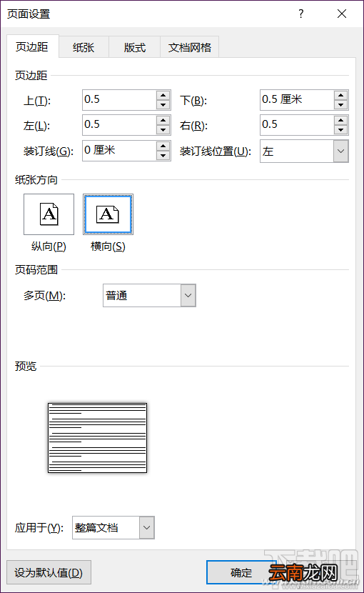Screen dimensions: 364x593
Task: Expand the 多页 dropdown showing 普通
Action: [x=188, y=295]
